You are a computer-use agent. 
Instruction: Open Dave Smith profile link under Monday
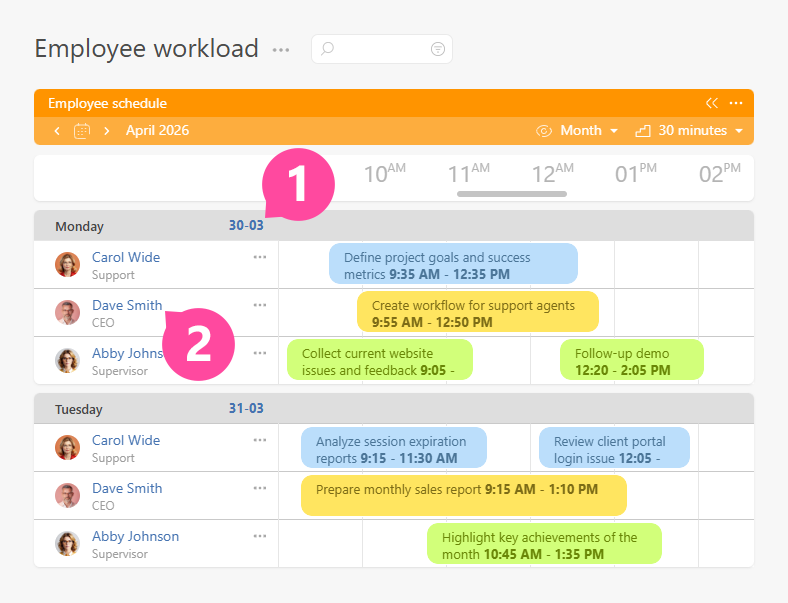126,305
